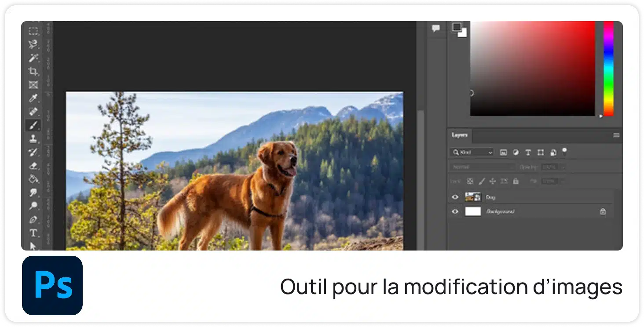Open the Opacity slider dropdown arrow
Image resolution: width=644 pixels, height=327 pixels.
(563, 167)
